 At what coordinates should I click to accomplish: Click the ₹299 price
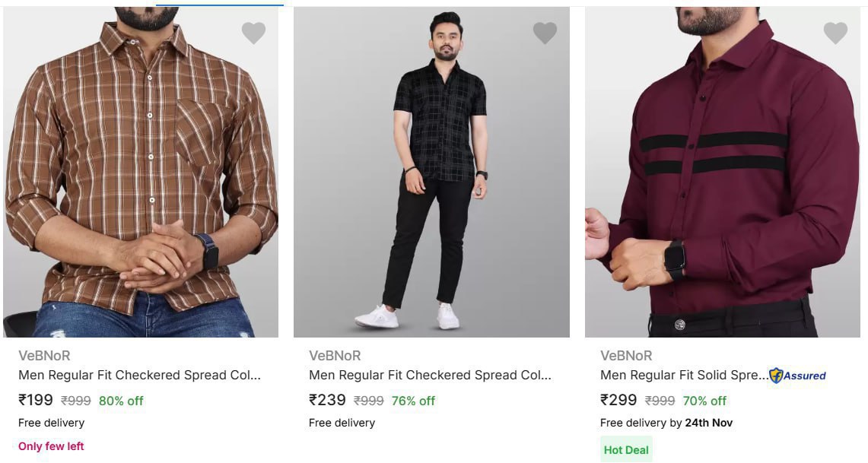tap(618, 400)
